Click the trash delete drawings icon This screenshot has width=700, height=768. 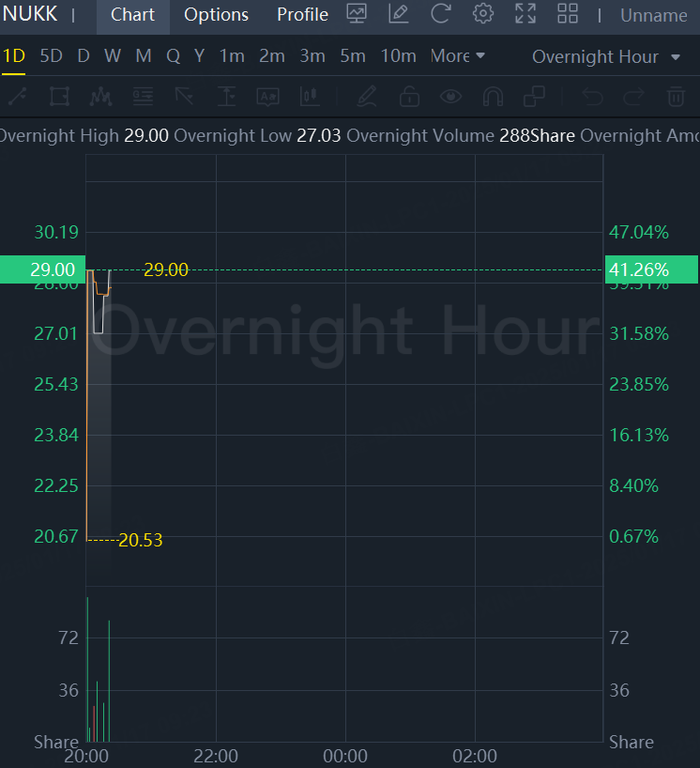point(676,96)
